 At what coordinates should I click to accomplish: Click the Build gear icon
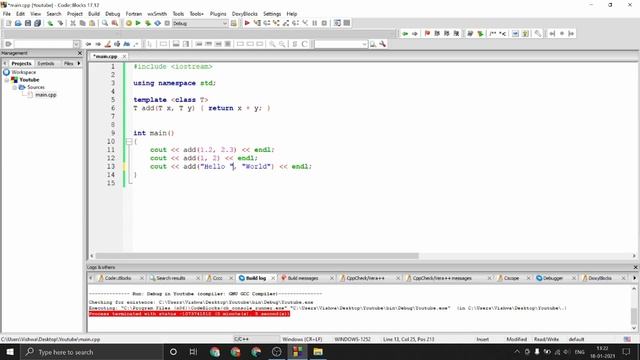pos(129,23)
